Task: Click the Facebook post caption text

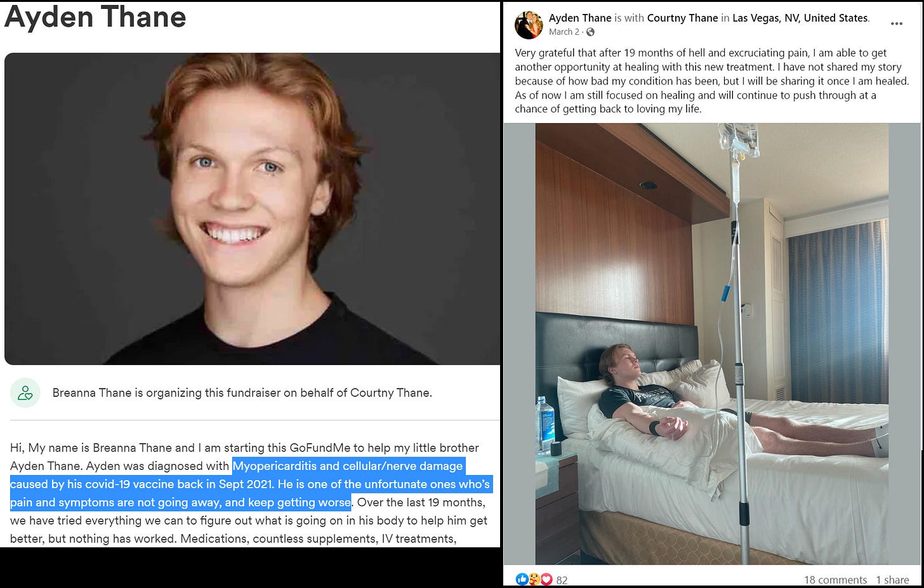Action: pyautogui.click(x=711, y=81)
